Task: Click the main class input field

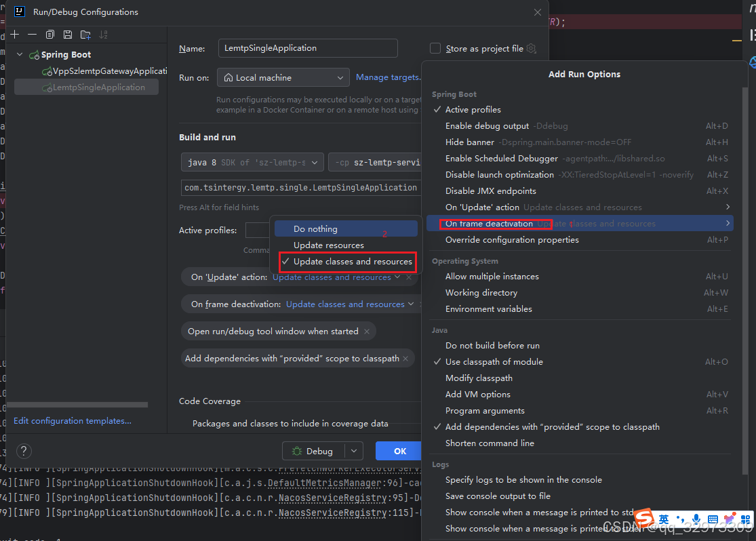Action: pyautogui.click(x=301, y=188)
